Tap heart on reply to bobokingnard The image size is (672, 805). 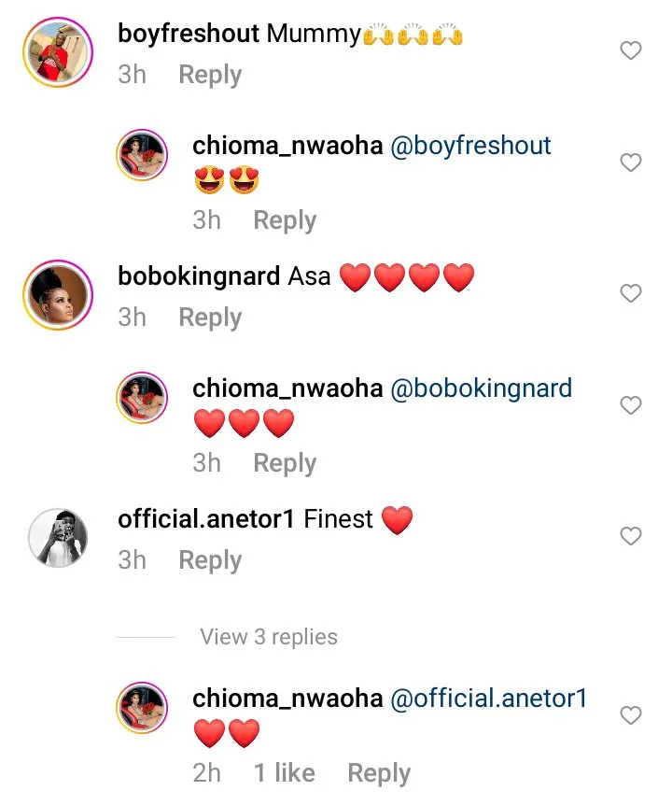(631, 405)
